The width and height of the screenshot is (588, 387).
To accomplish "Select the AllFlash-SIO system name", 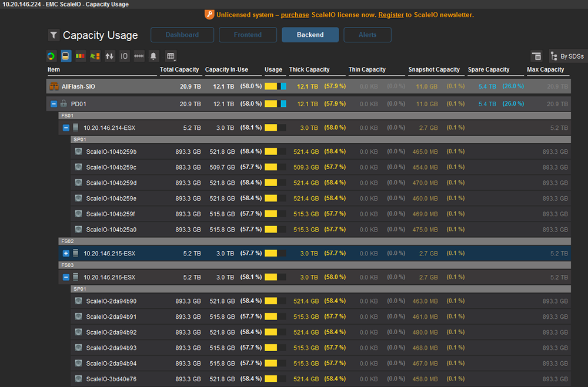I will pos(78,86).
